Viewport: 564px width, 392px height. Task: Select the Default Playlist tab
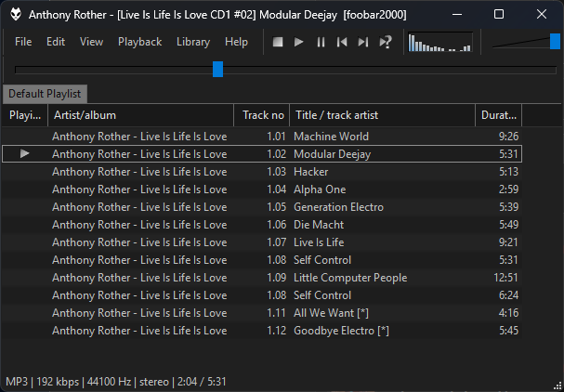pos(45,94)
